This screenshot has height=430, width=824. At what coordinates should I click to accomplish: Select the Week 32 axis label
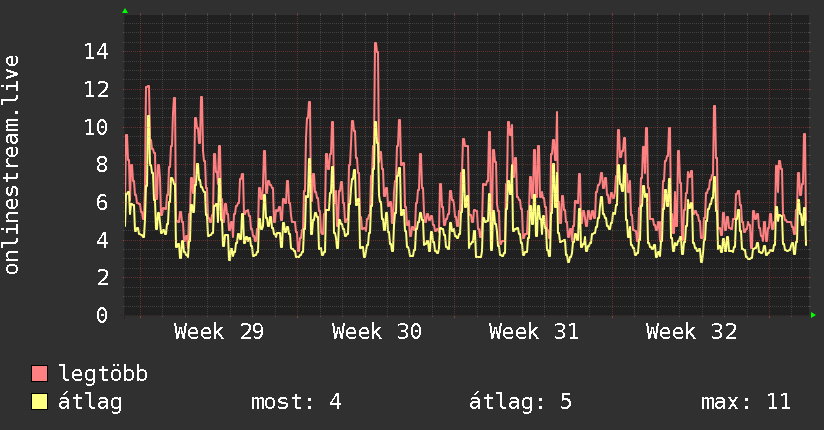coord(691,331)
